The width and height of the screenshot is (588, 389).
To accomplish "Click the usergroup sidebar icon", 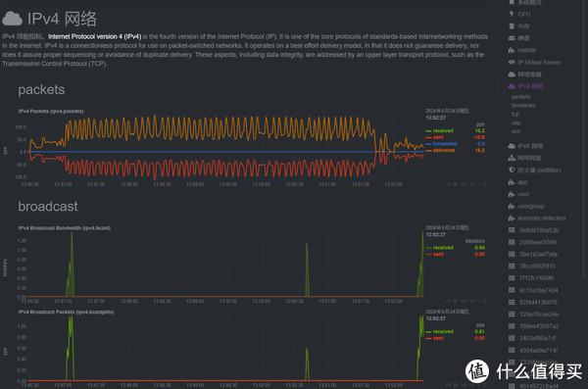I will tap(512, 206).
